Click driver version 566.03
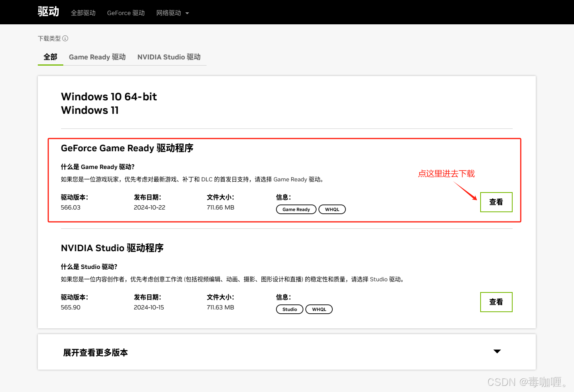The image size is (574, 392). (x=71, y=208)
